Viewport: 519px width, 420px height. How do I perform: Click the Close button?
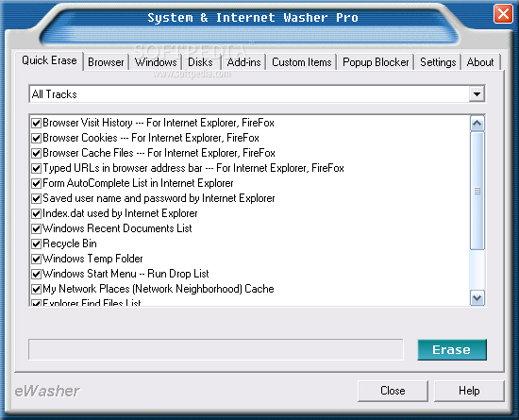[393, 391]
